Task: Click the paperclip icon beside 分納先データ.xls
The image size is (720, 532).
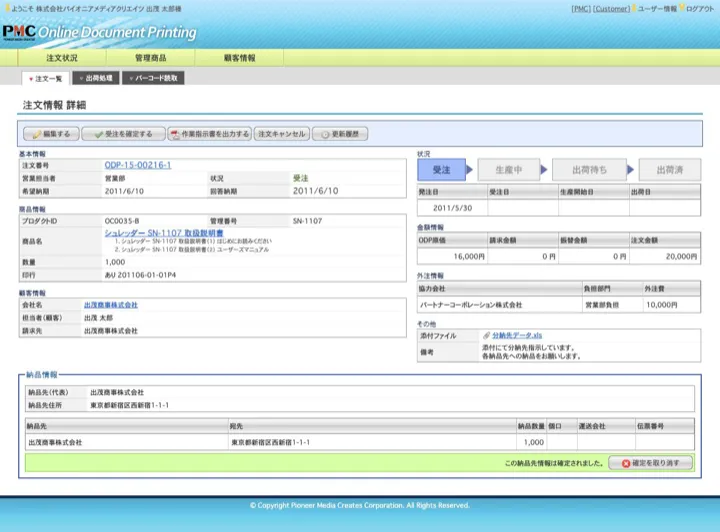Action: click(x=487, y=336)
